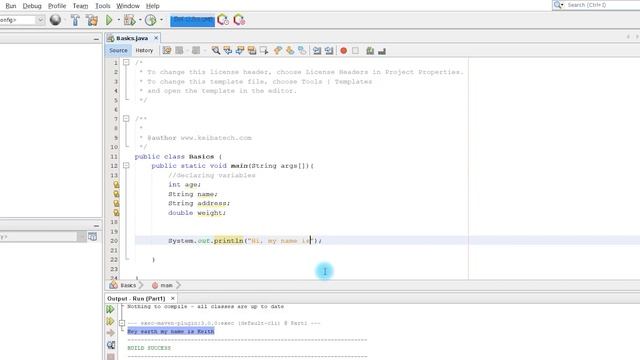This screenshot has height=360, width=640.
Task: Open the Tools menu
Action: [x=102, y=6]
